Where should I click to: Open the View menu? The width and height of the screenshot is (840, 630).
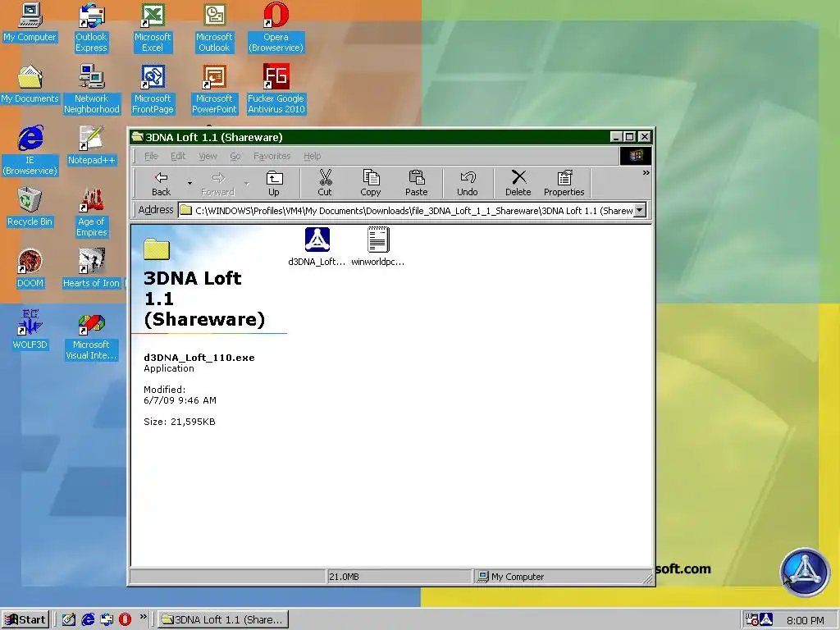pyautogui.click(x=208, y=156)
